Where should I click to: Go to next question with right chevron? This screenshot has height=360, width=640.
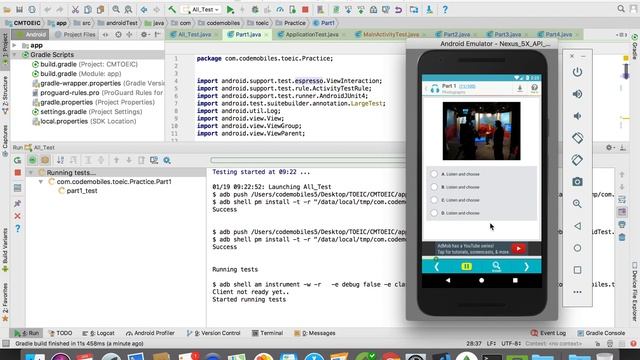coord(527,267)
